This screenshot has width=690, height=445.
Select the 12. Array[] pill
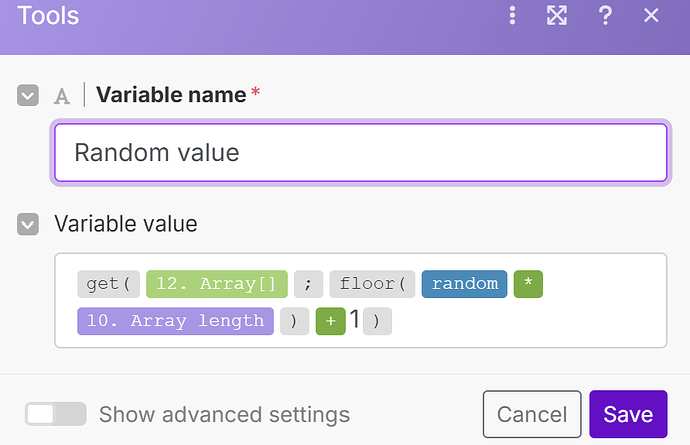pyautogui.click(x=217, y=284)
